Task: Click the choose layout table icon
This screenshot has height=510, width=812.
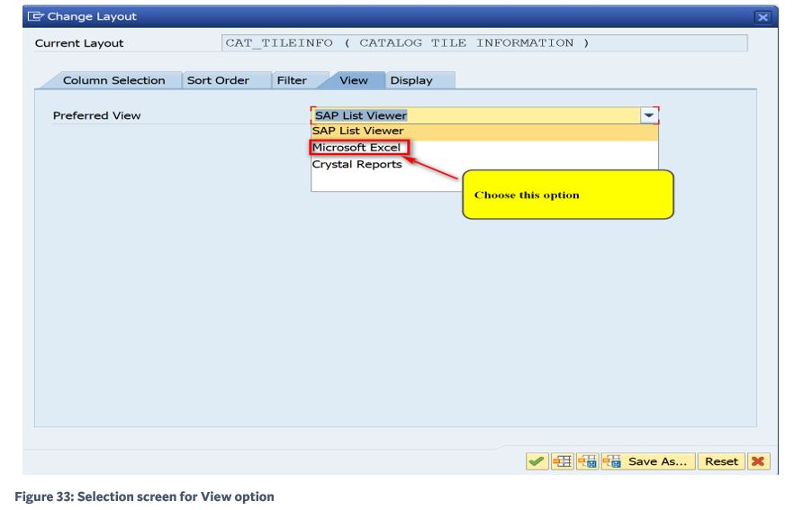Action: click(x=562, y=460)
